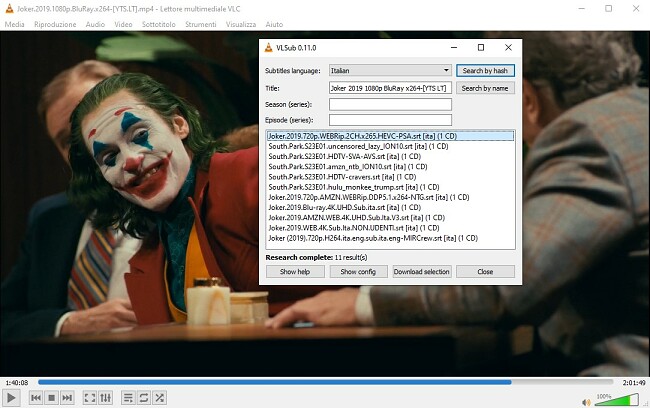Click the Title input field
The image size is (650, 408).
click(390, 88)
